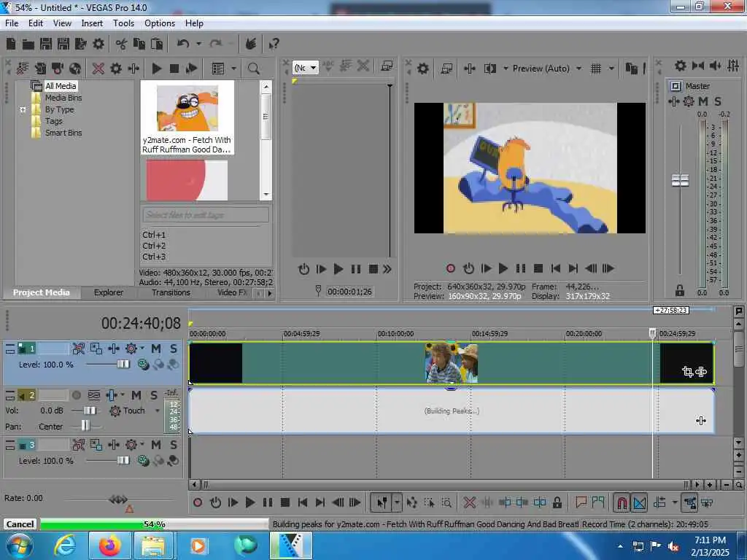The width and height of the screenshot is (747, 560).
Task: Open the Tools menu
Action: pyautogui.click(x=123, y=23)
